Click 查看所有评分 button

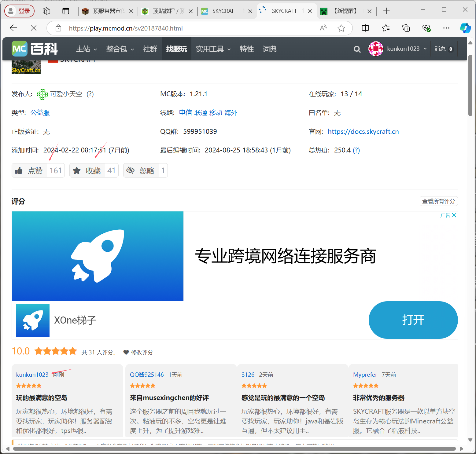point(439,201)
